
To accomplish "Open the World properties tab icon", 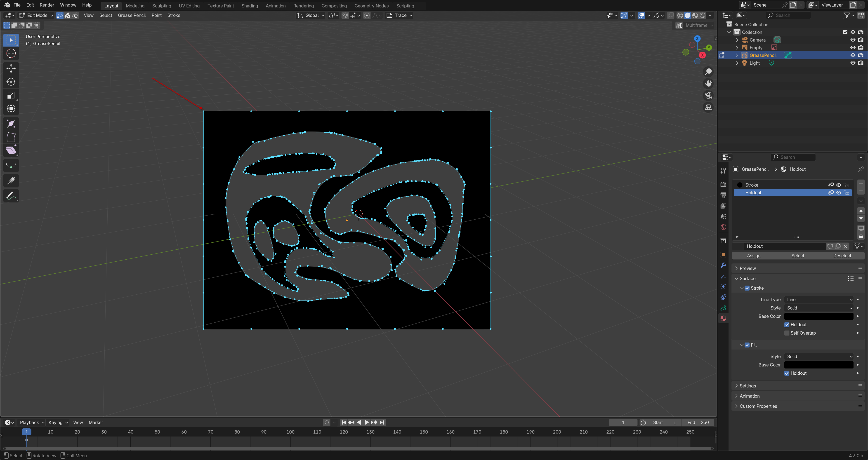I will tap(723, 227).
